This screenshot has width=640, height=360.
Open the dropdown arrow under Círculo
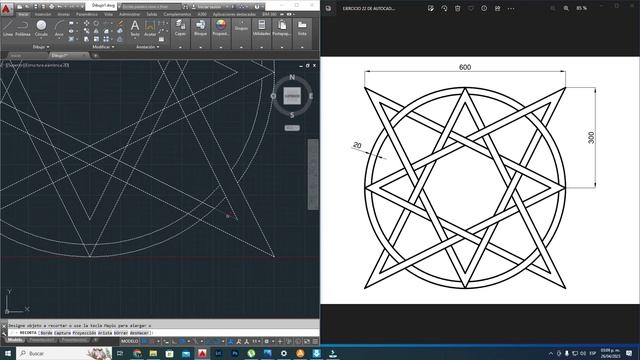(x=41, y=38)
